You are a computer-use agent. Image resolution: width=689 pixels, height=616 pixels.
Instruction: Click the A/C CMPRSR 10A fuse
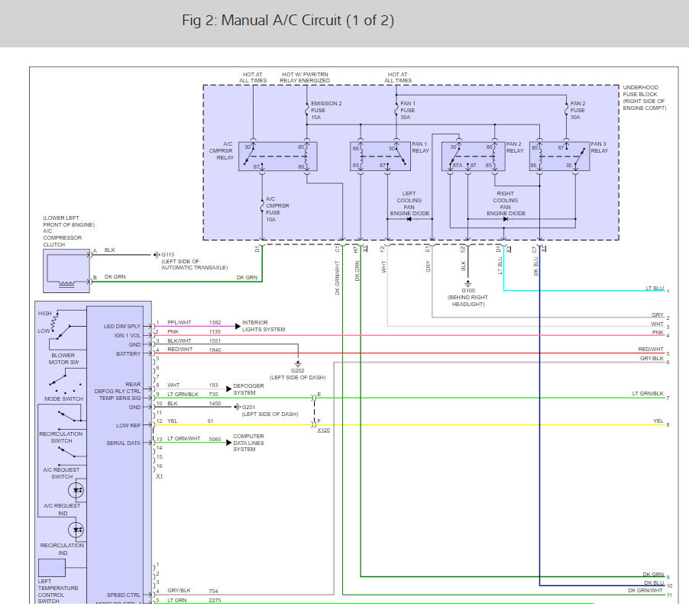pos(264,205)
